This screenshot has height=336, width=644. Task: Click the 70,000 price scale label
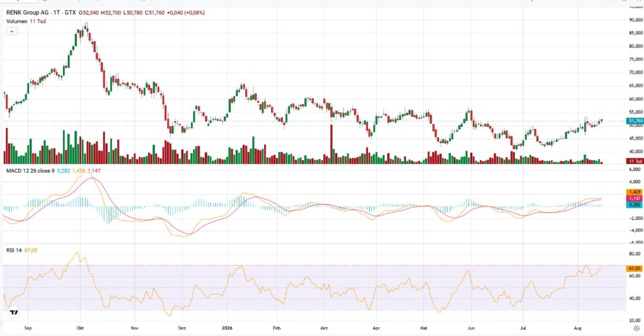[636, 72]
